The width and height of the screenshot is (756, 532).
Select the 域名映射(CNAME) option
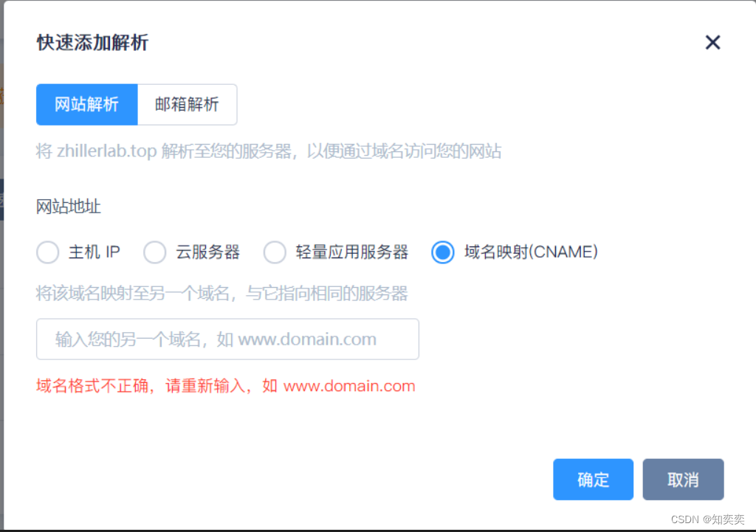(x=441, y=252)
